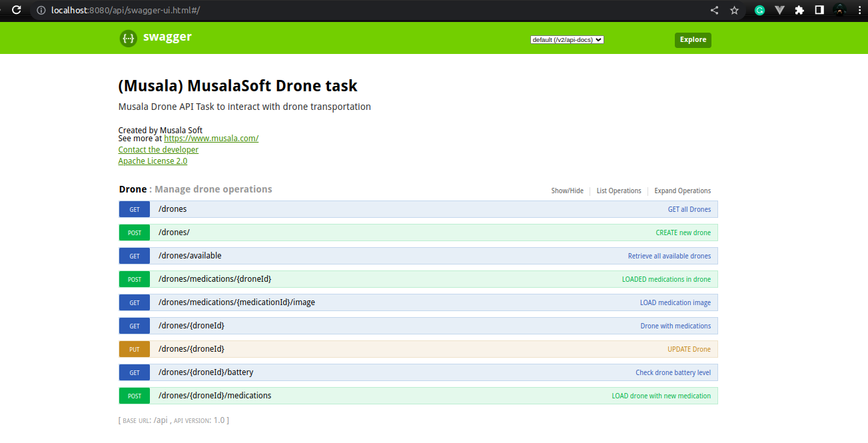The width and height of the screenshot is (868, 443).
Task: Click the 'CREATE new drone' summary
Action: click(x=683, y=232)
